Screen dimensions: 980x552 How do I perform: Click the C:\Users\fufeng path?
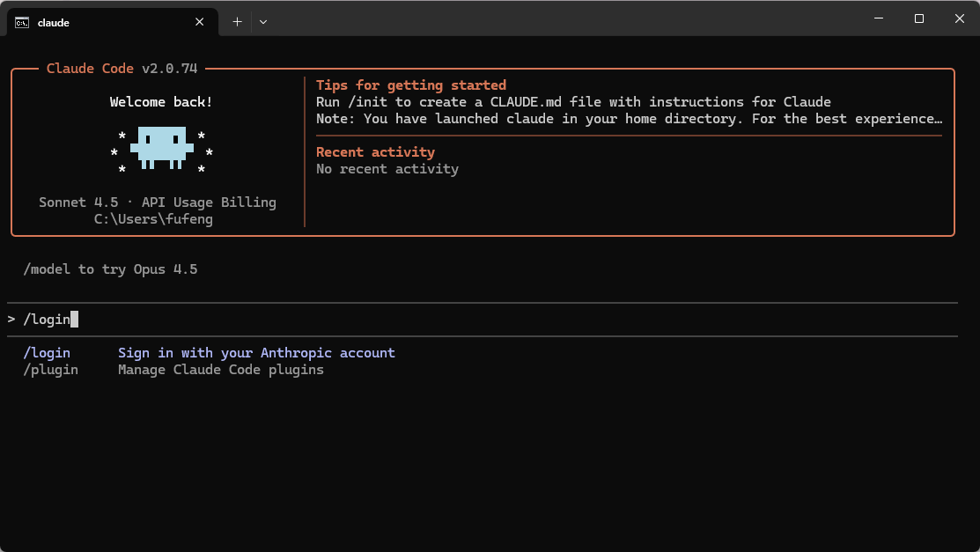tap(153, 219)
